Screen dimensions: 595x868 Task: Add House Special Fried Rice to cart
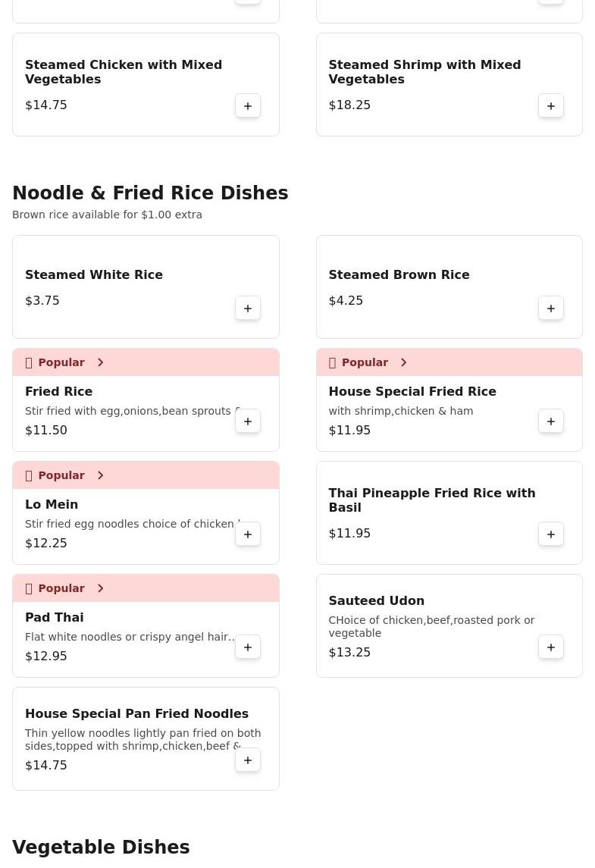click(x=551, y=421)
